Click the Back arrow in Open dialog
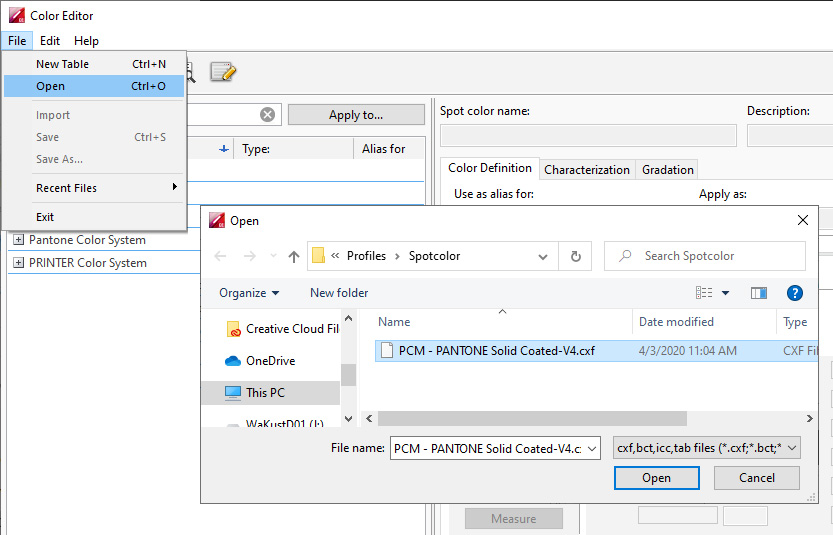The width and height of the screenshot is (833, 535). [x=220, y=257]
